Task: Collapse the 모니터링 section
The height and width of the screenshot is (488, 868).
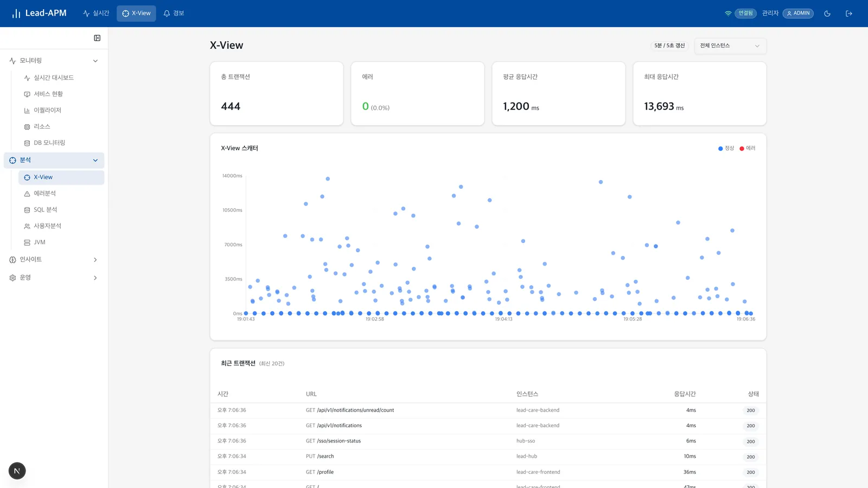Action: [x=54, y=61]
